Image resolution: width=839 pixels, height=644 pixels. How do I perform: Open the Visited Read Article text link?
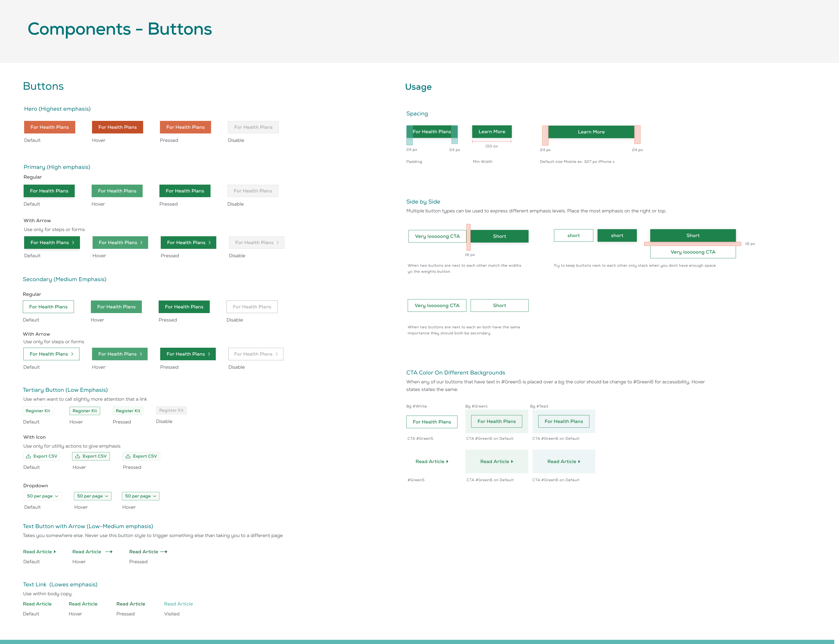pyautogui.click(x=178, y=604)
